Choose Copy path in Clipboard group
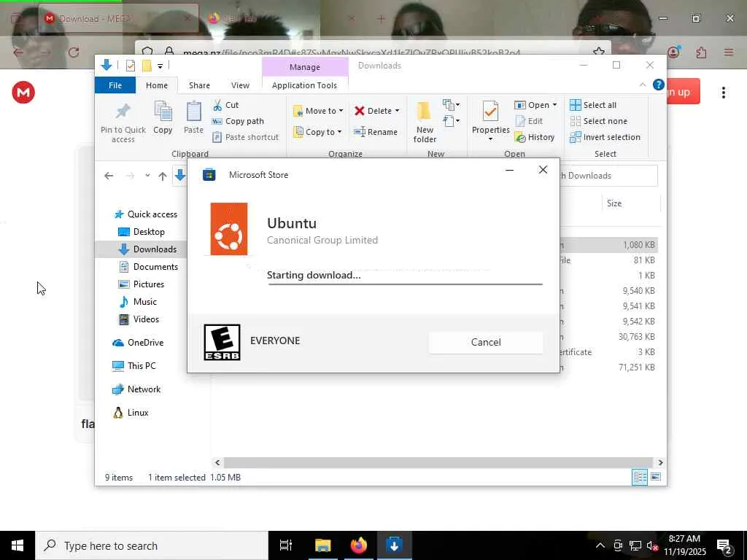Image resolution: width=747 pixels, height=560 pixels. [239, 121]
